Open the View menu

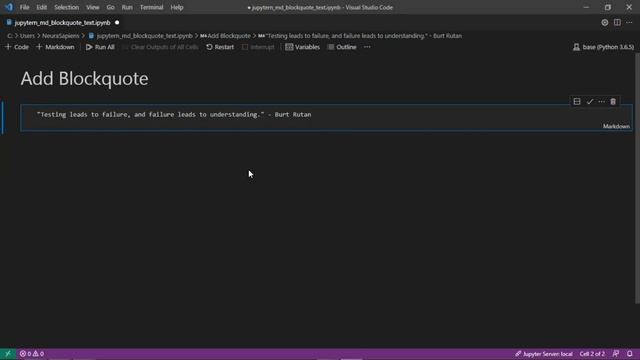(x=93, y=7)
